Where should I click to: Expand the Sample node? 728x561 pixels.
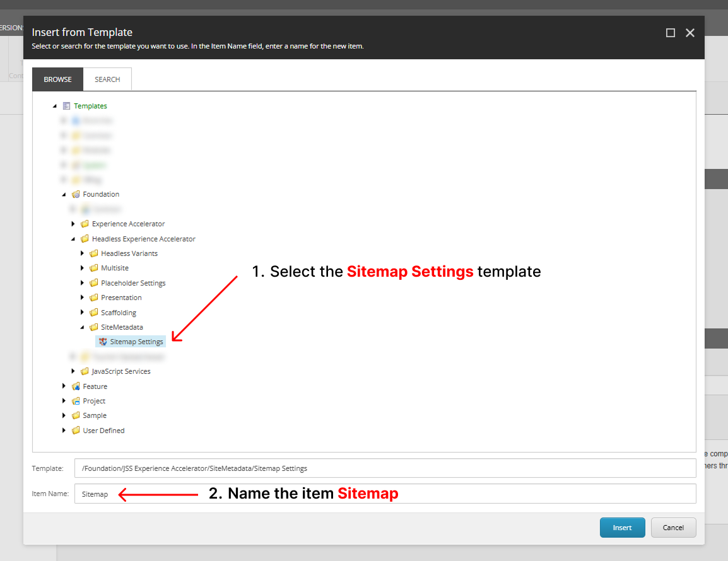tap(64, 415)
